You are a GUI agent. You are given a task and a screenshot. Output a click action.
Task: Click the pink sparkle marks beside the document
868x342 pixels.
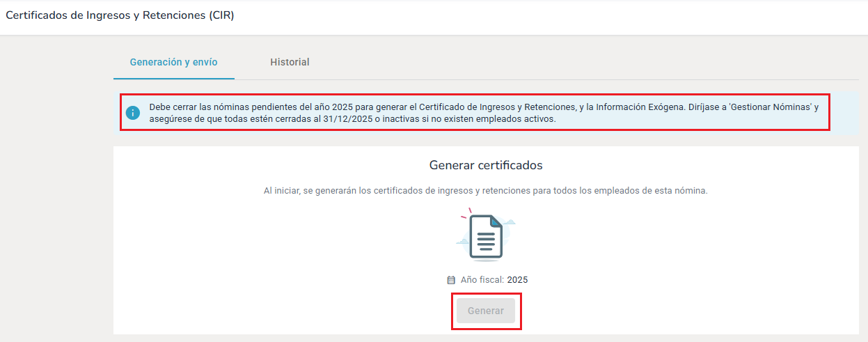click(466, 214)
